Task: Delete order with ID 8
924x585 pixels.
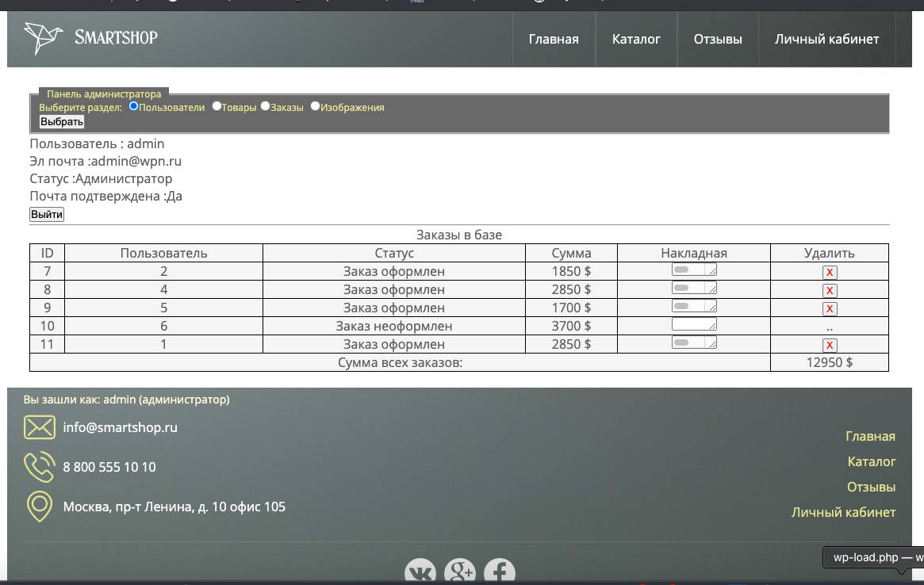Action: coord(830,290)
